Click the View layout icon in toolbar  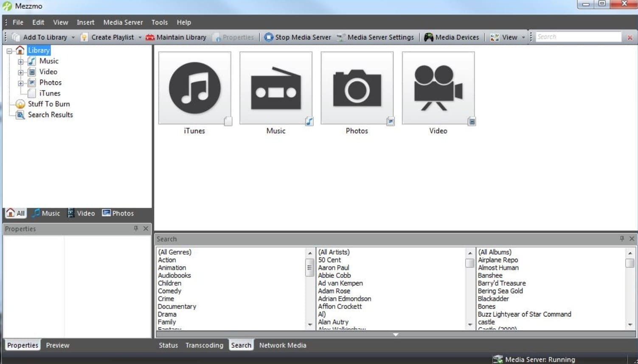(495, 37)
